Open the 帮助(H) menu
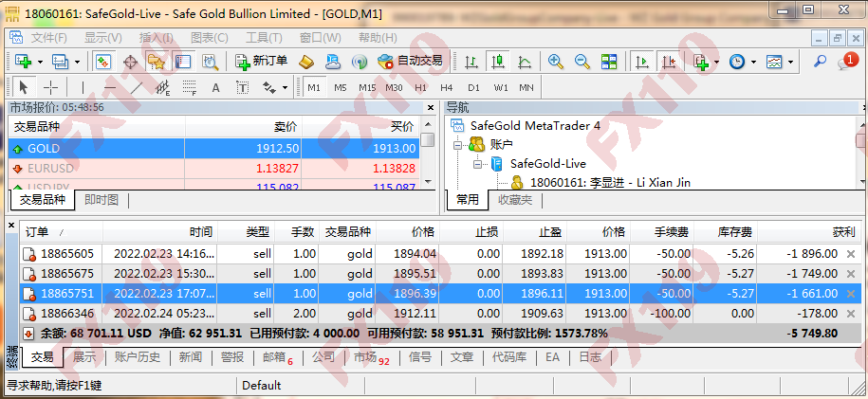The image size is (868, 399). tap(378, 38)
